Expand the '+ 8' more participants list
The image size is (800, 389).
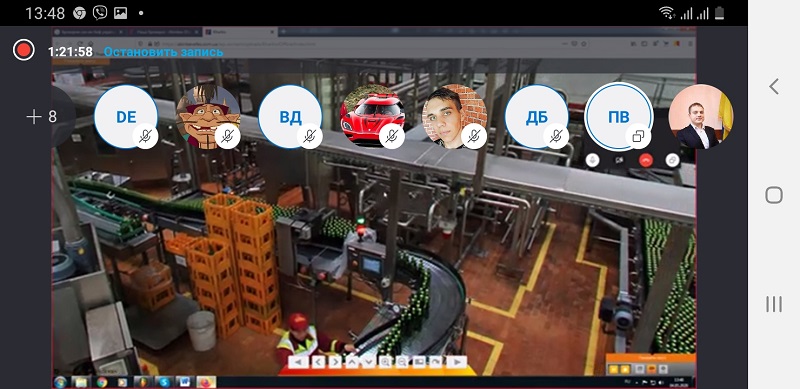tap(42, 117)
